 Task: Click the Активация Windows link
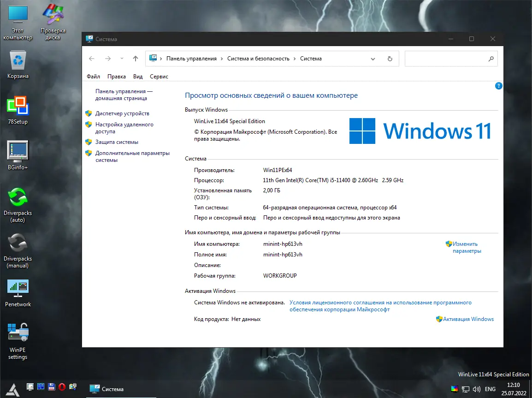pos(468,319)
